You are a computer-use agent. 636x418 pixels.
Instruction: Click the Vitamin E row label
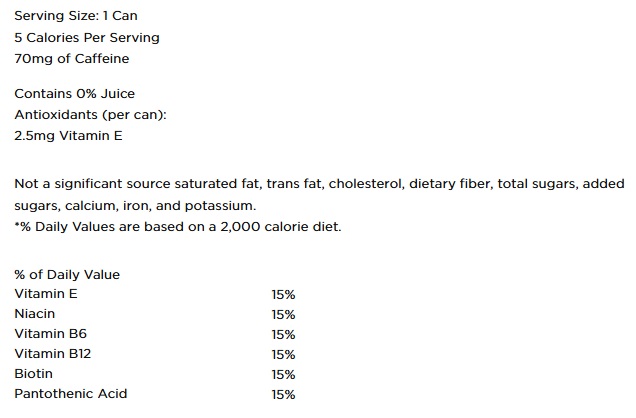pyautogui.click(x=46, y=294)
